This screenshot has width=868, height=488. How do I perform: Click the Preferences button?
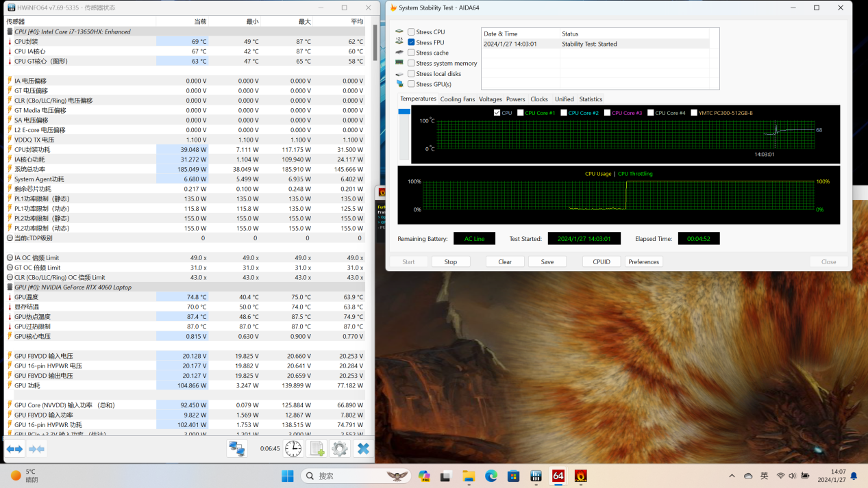(x=643, y=261)
